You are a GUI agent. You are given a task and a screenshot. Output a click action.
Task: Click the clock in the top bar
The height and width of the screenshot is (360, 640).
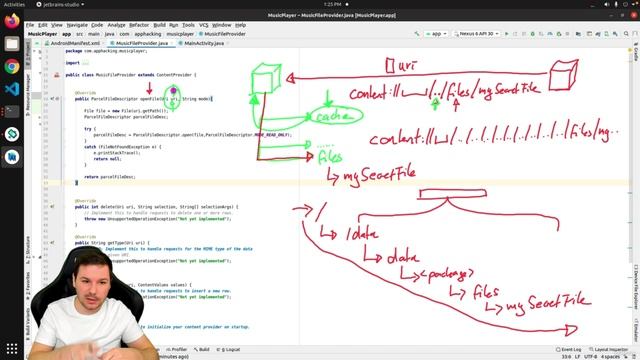pyautogui.click(x=332, y=4)
